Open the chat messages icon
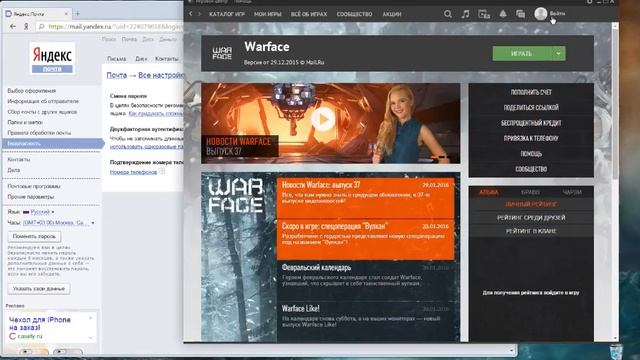 coord(520,14)
